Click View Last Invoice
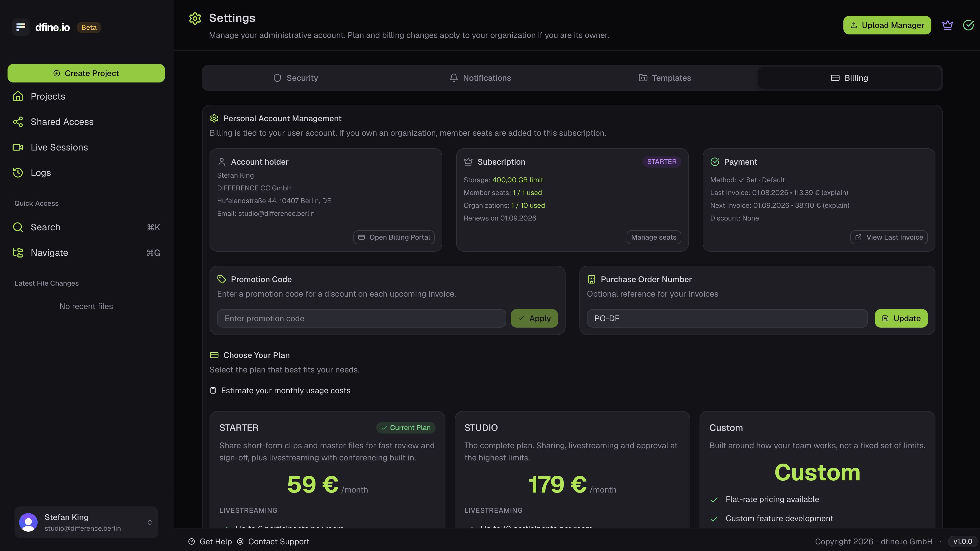980x551 pixels. click(889, 237)
